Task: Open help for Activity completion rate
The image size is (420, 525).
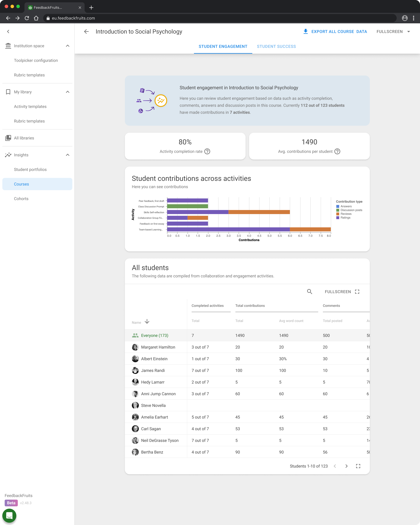Action: [207, 151]
